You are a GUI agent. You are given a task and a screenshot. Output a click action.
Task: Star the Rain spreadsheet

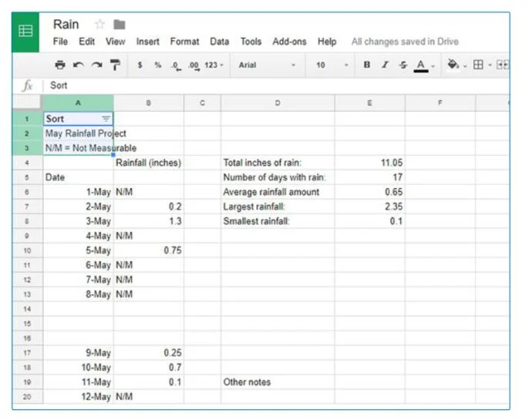(99, 25)
